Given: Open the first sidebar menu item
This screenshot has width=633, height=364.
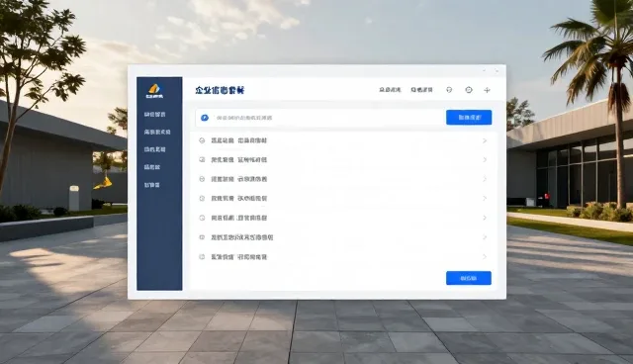Looking at the screenshot, I should click(x=154, y=115).
